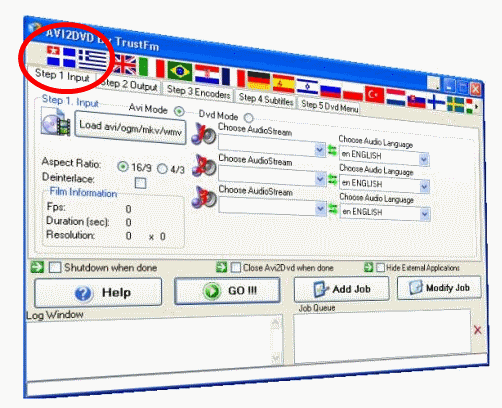Select the Greek flag language icon
The height and width of the screenshot is (408, 502).
click(93, 59)
